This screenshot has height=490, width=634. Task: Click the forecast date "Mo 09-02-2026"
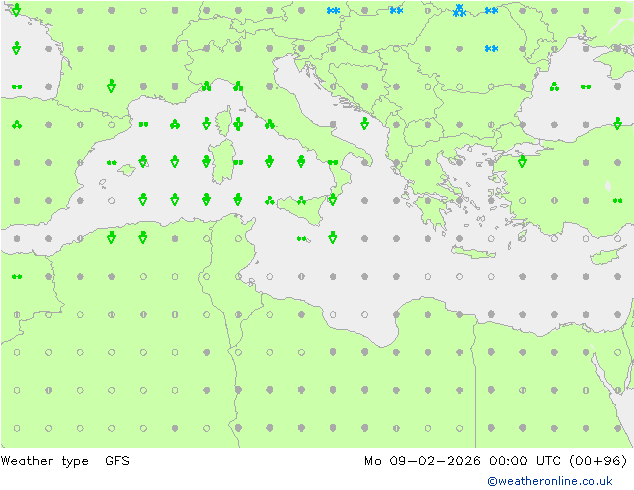(422, 461)
